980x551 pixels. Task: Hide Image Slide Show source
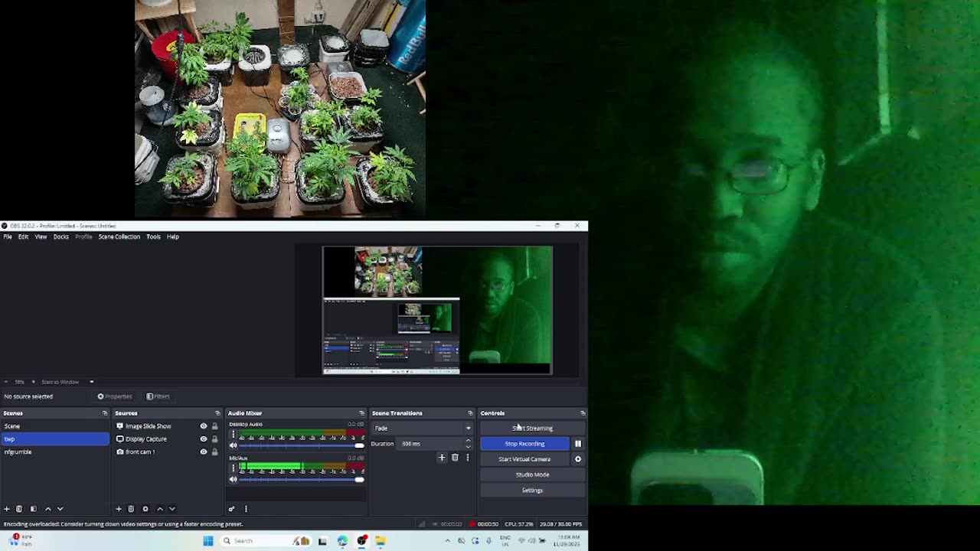coord(204,426)
